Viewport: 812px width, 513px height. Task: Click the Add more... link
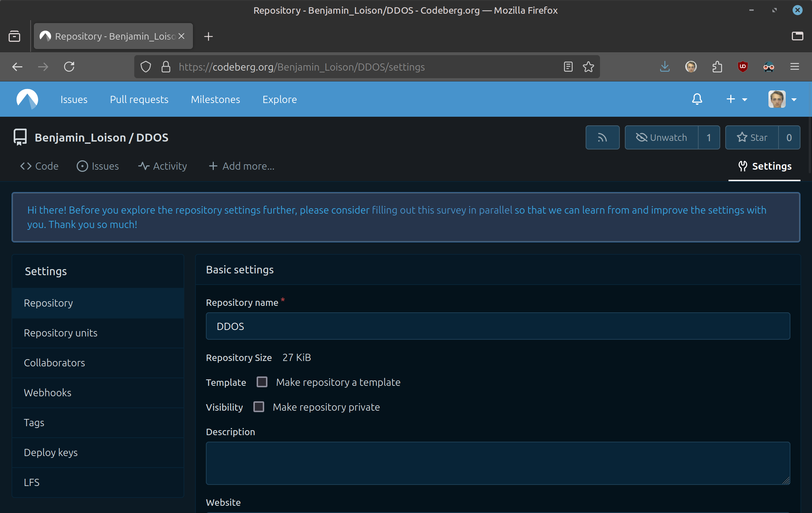coord(242,166)
